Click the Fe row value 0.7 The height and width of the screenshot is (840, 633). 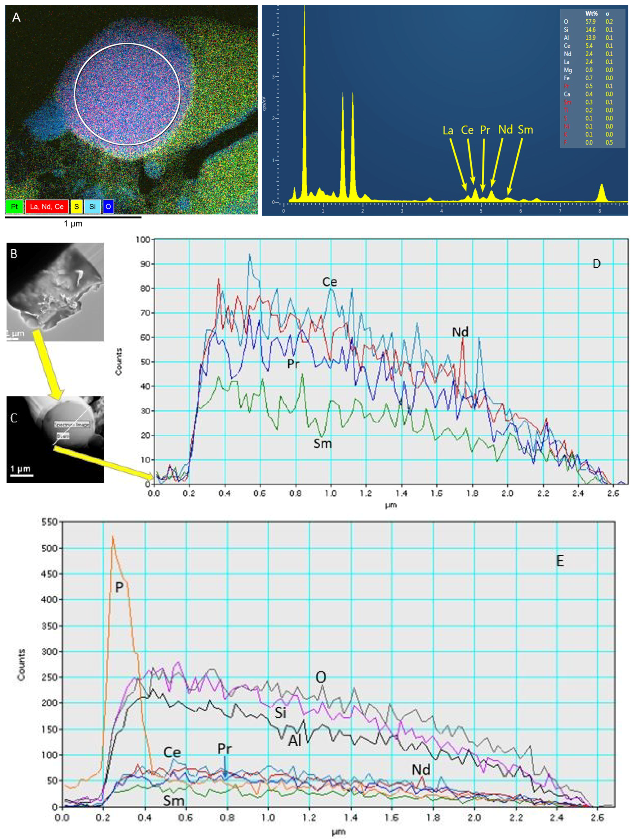[x=589, y=78]
